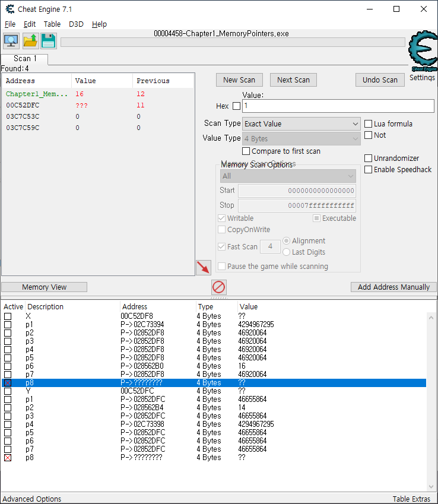438x504 pixels.
Task: Click the Start address field
Action: click(297, 191)
